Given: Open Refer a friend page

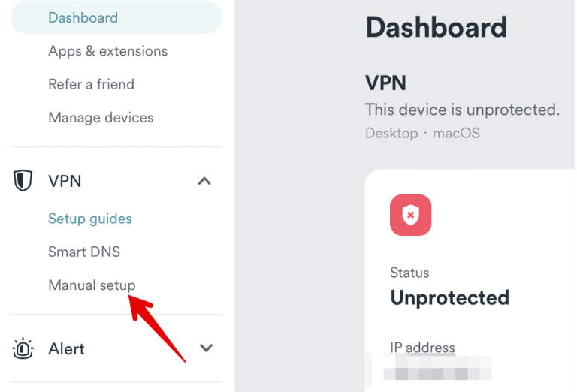Looking at the screenshot, I should [91, 84].
